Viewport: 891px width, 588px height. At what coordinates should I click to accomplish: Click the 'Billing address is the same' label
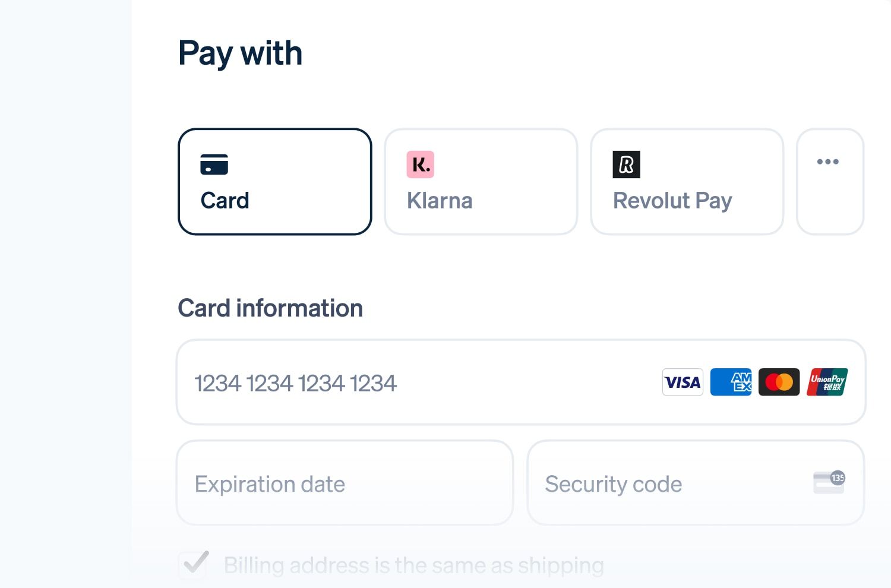pyautogui.click(x=413, y=565)
